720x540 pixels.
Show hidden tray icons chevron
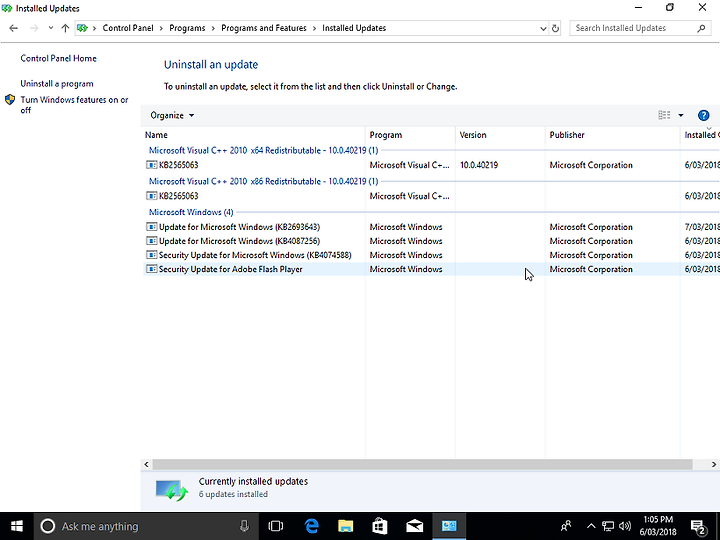[x=591, y=526]
